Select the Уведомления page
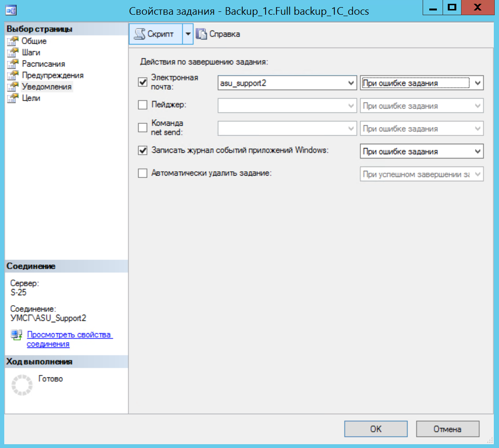499x448 pixels. click(46, 87)
